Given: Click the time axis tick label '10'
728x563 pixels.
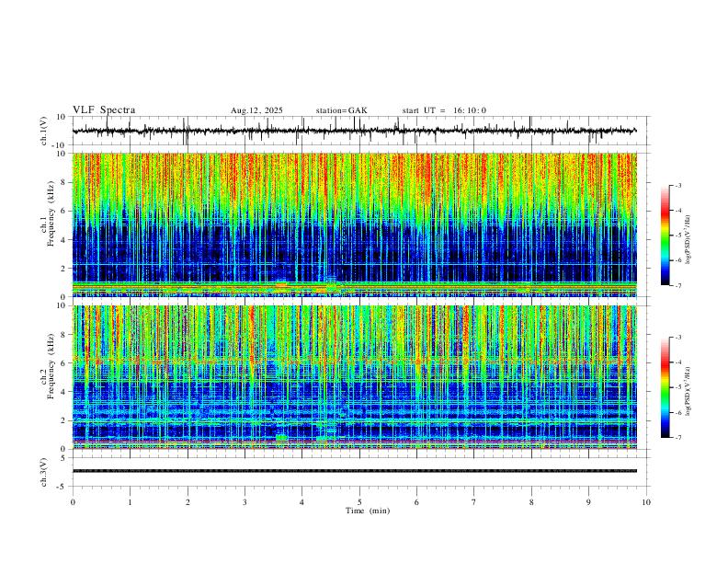Looking at the screenshot, I should [646, 502].
